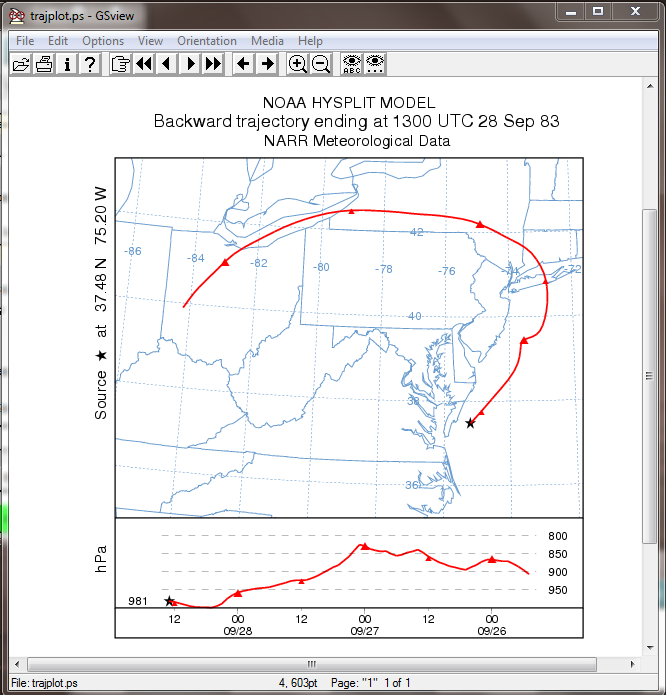Click the horizontal scrollbar right arrow
Image resolution: width=666 pixels, height=695 pixels.
(632, 664)
